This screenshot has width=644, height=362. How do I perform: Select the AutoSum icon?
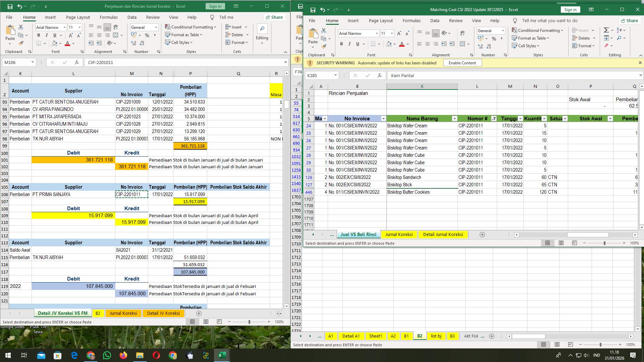[x=606, y=30]
